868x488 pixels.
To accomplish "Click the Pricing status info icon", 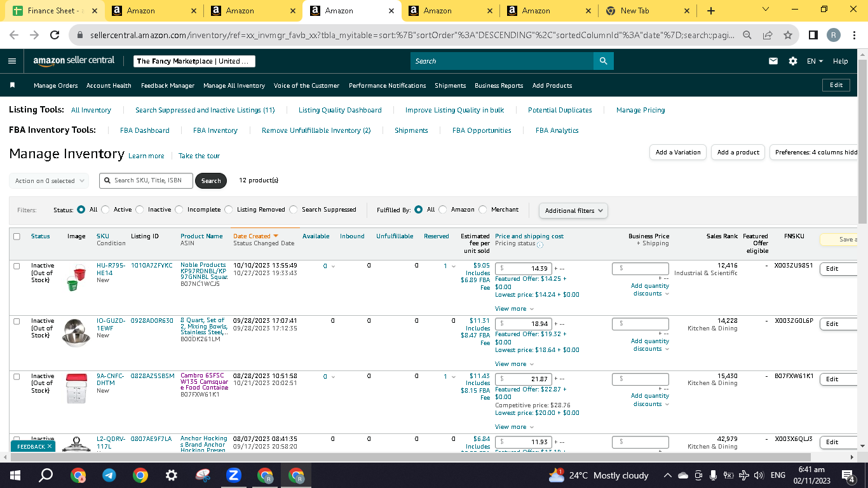I will pos(540,245).
